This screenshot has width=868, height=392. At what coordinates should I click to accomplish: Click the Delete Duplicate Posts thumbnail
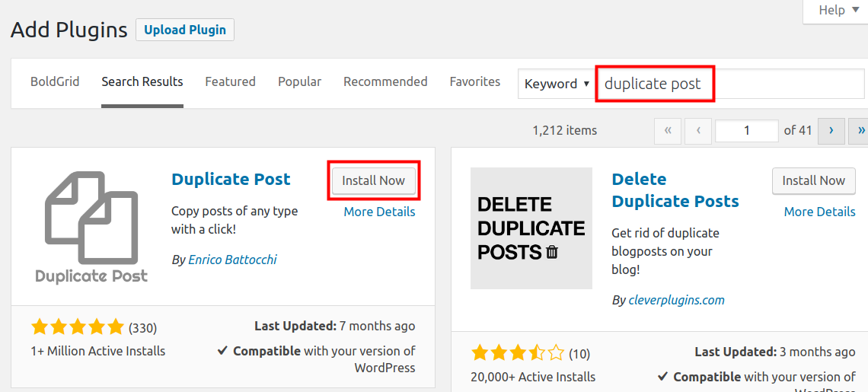[x=531, y=228]
